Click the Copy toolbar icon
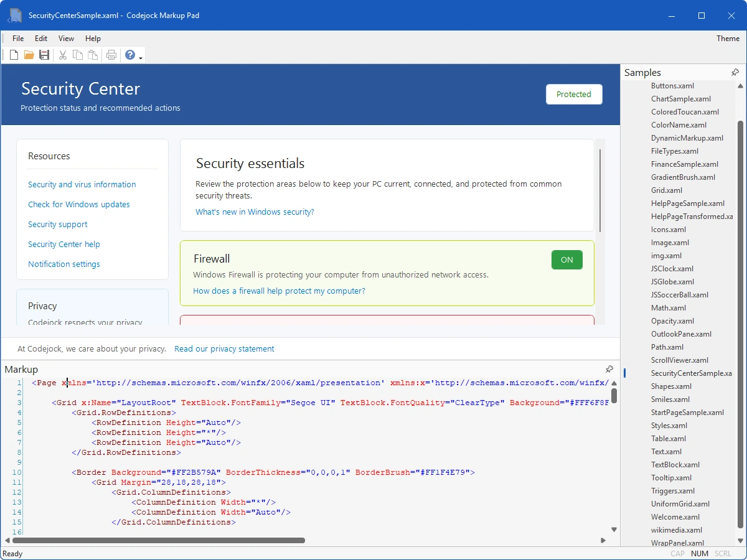The width and height of the screenshot is (747, 560). click(78, 55)
